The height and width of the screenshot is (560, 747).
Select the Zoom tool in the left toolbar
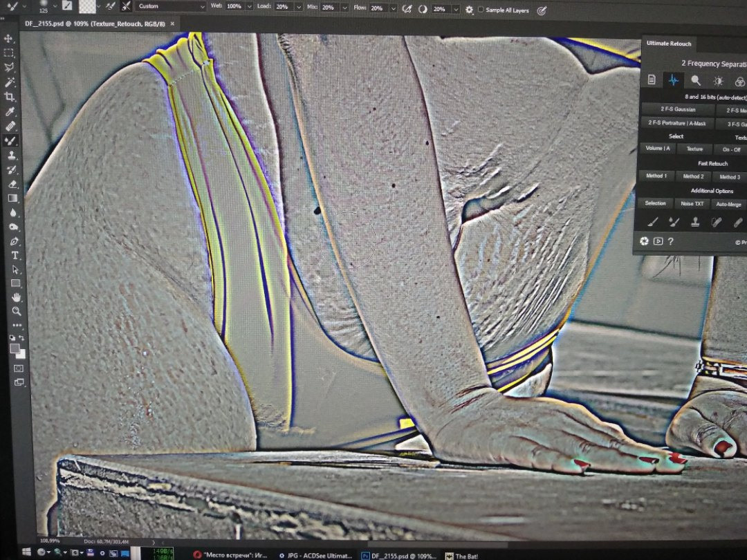coord(17,312)
